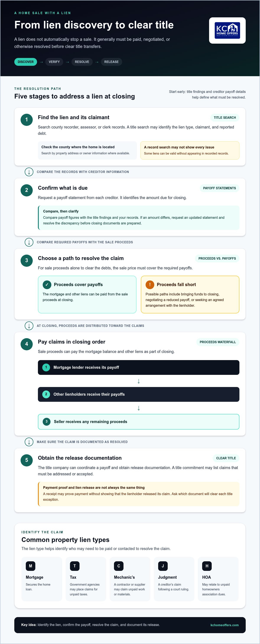Select the Tax lien T icon

click(x=75, y=566)
